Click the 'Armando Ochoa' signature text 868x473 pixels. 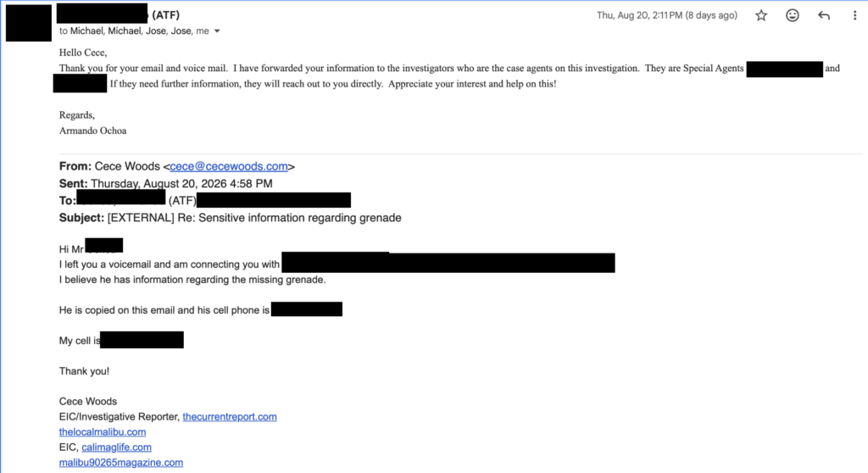[x=93, y=131]
